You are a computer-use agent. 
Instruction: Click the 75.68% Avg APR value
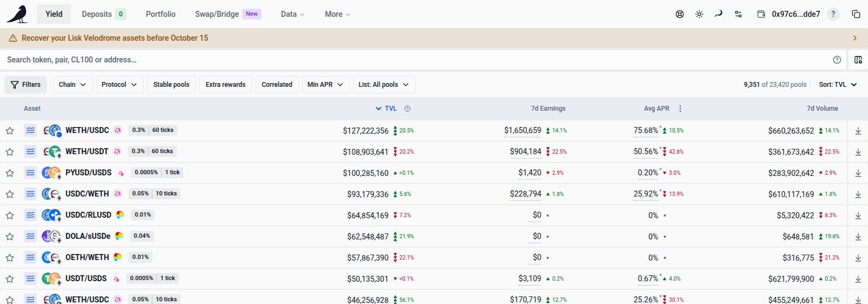coord(646,130)
